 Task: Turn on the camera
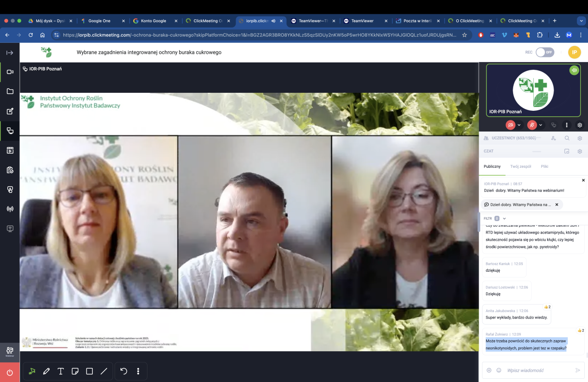pos(510,125)
